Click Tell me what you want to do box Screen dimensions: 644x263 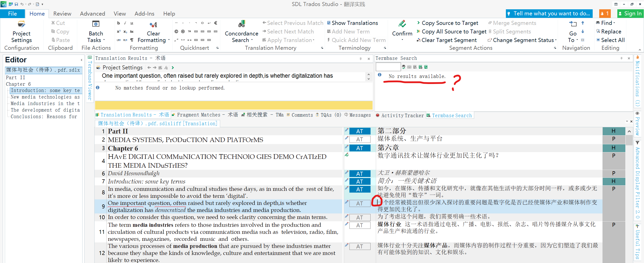549,14
